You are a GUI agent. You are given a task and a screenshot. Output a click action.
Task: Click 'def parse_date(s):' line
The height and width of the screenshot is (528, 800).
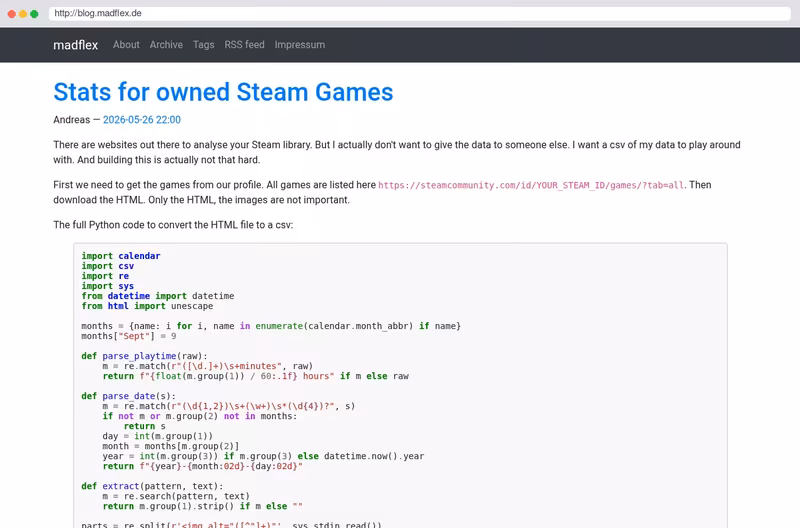[129, 396]
